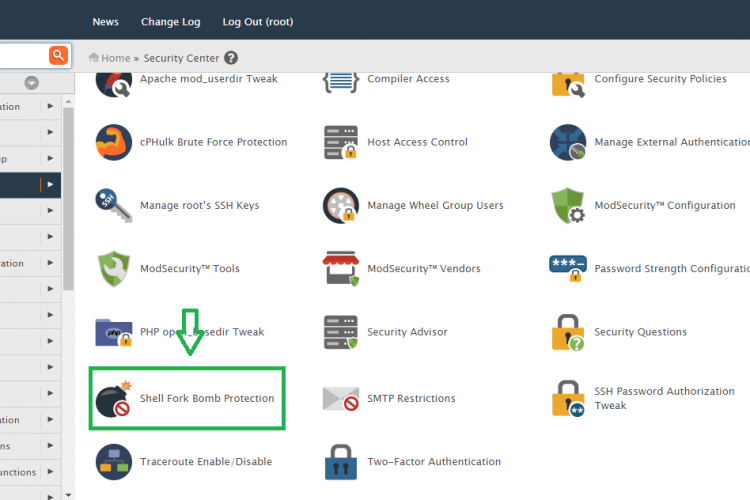Open the cPHulk Brute Force Protection icon
The height and width of the screenshot is (500, 750).
[x=114, y=142]
